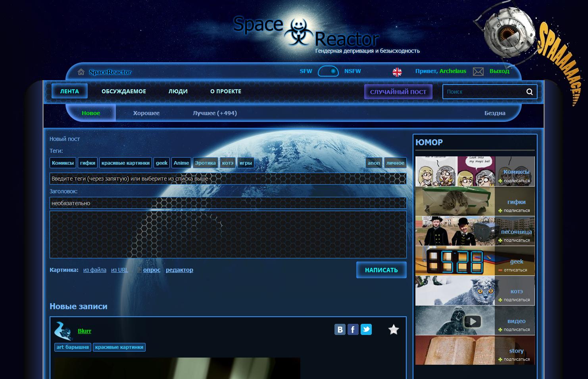Add the Комиксы tag to post
This screenshot has height=379, width=588.
[x=63, y=163]
